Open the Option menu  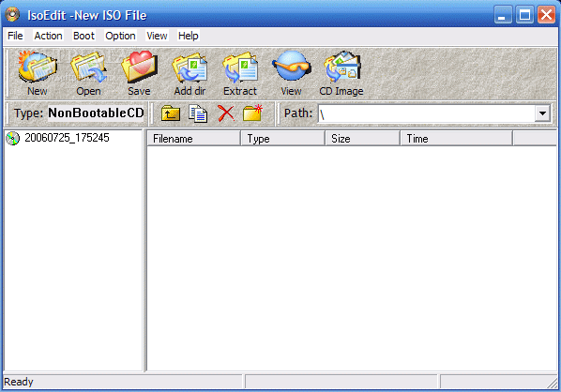[120, 36]
